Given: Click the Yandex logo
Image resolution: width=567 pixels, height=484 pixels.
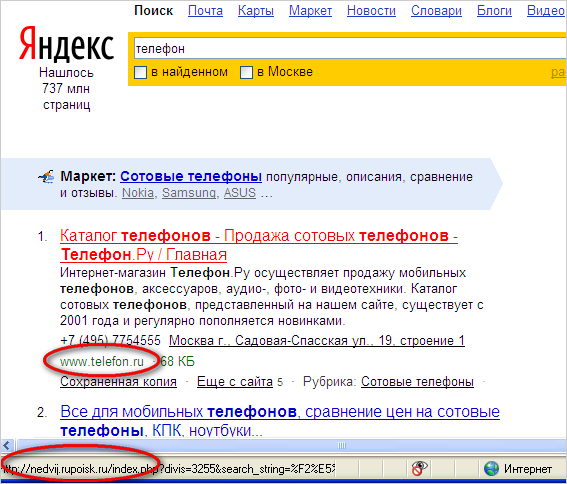Looking at the screenshot, I should point(66,43).
